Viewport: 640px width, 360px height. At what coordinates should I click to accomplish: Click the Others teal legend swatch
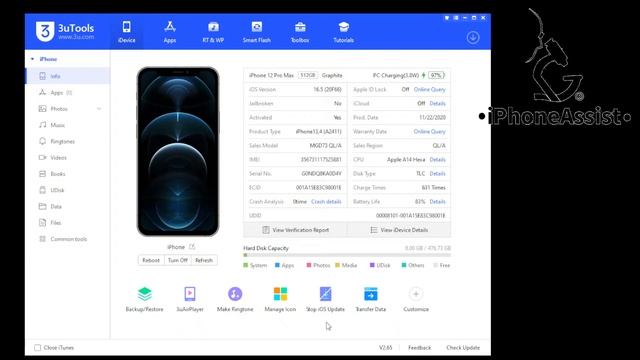point(404,265)
